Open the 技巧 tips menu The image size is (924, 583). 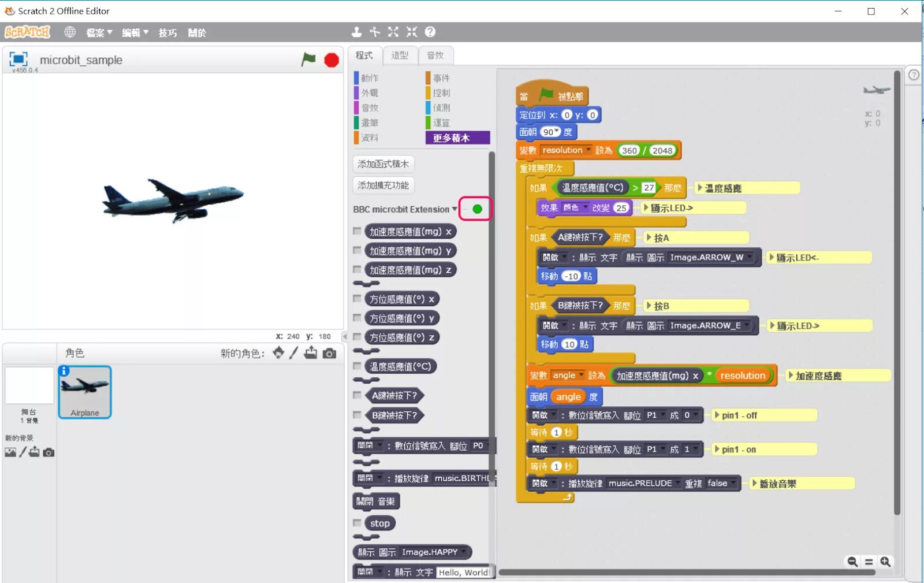pos(167,33)
